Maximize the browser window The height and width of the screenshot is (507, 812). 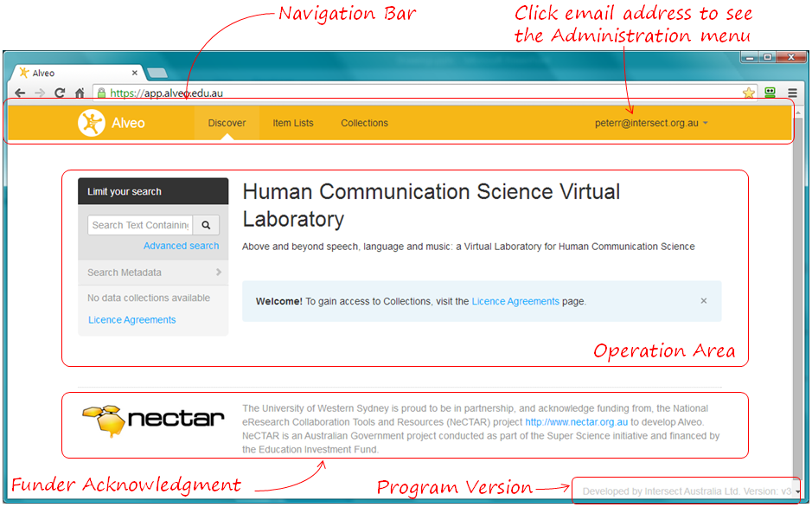[767, 57]
